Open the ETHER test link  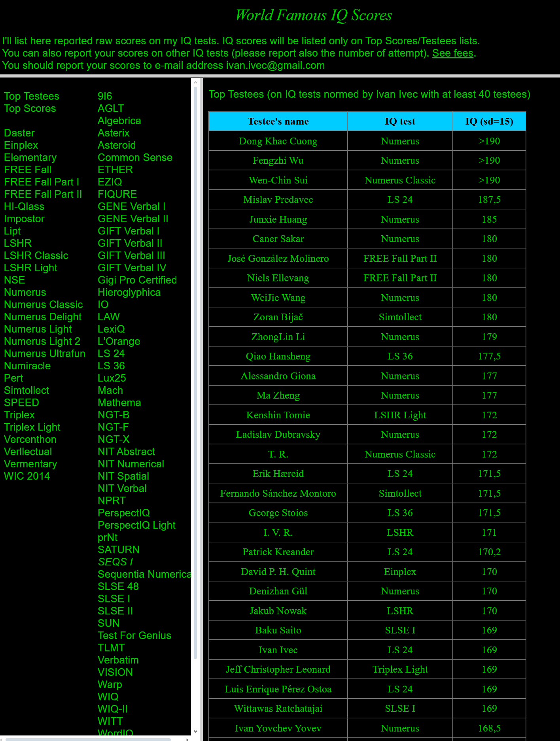coord(115,170)
